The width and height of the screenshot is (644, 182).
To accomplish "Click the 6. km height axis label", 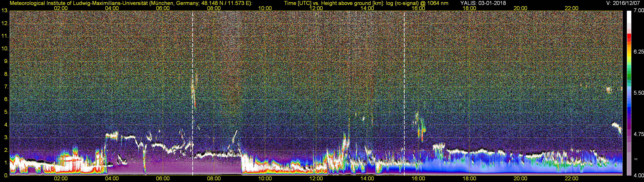I will 6,100.
